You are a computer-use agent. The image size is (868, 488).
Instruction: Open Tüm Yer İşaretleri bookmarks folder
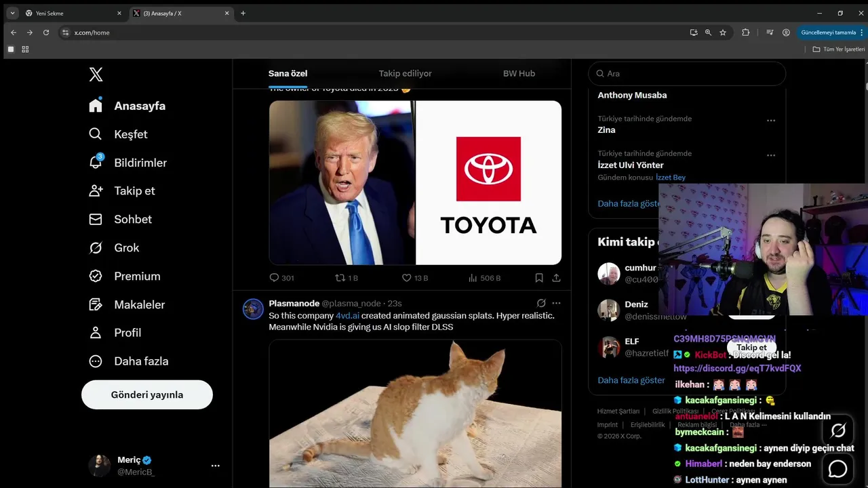coord(839,49)
